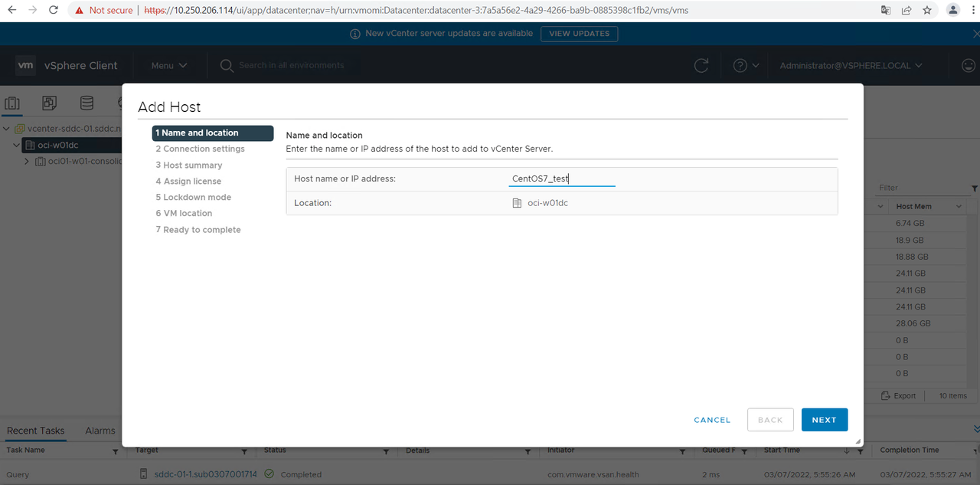This screenshot has height=485, width=980.
Task: Select the Name and location wizard step
Action: pyautogui.click(x=212, y=133)
